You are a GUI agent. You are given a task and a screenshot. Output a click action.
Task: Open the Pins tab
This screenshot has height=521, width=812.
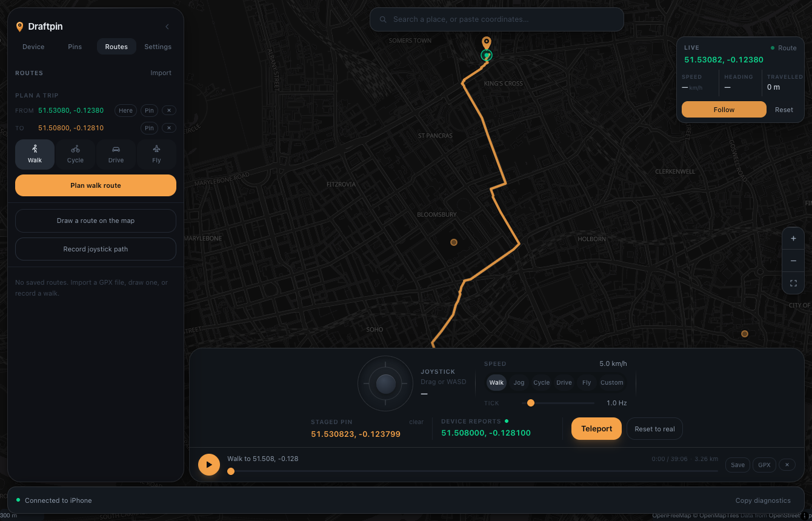[x=75, y=47]
